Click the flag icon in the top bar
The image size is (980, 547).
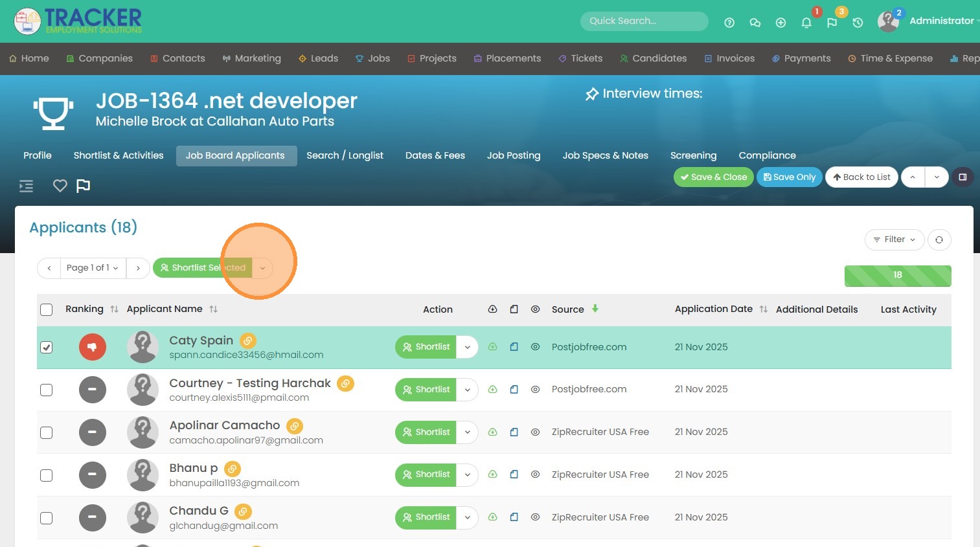pos(832,23)
